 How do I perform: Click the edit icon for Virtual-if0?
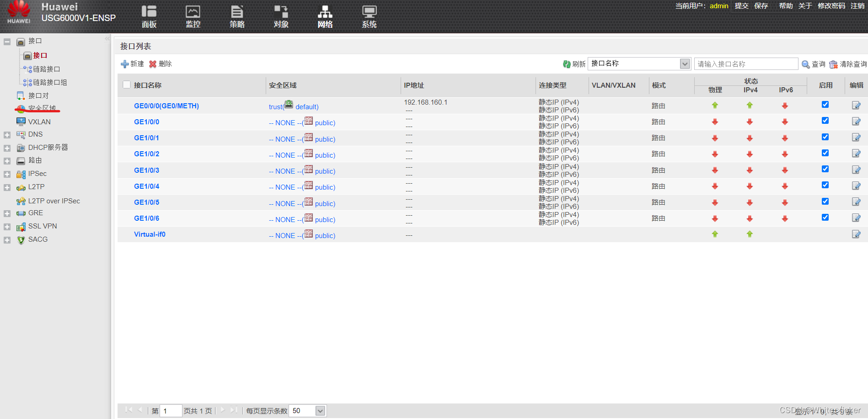856,234
